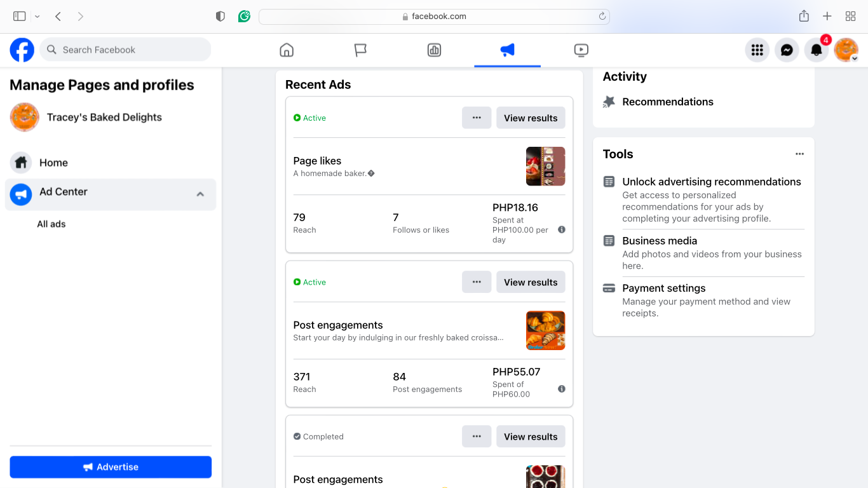Screen dimensions: 868x488
Task: Click the Safari privacy shield icon
Action: coord(220,17)
